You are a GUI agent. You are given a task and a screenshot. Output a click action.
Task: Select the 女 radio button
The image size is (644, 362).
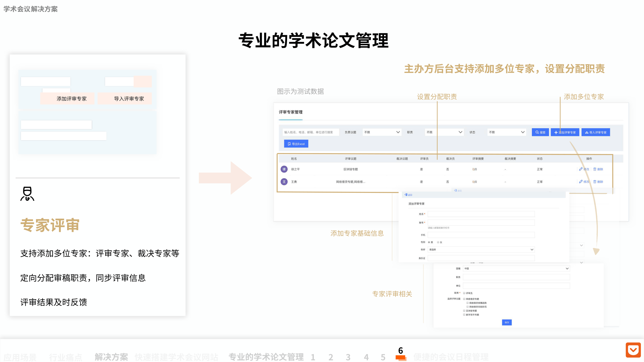pyautogui.click(x=438, y=242)
